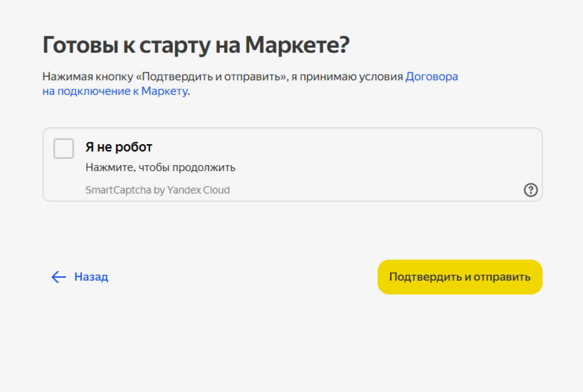Image resolution: width=583 pixels, height=392 pixels.
Task: Click the word "Маркету" in the agreement link
Action: 164,91
